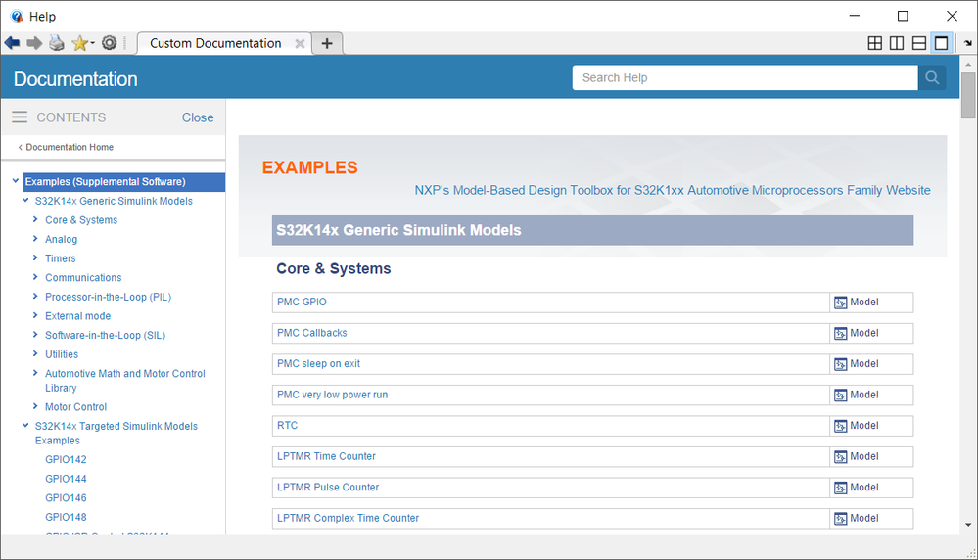978x560 pixels.
Task: Select the top/bottom split layout icon
Action: tap(918, 43)
